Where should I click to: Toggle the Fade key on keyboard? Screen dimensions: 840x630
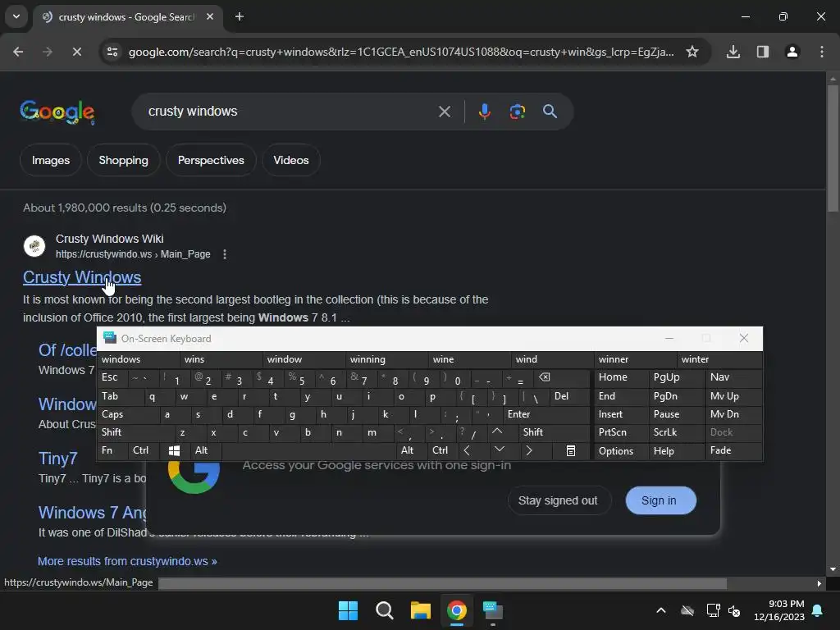(x=734, y=450)
